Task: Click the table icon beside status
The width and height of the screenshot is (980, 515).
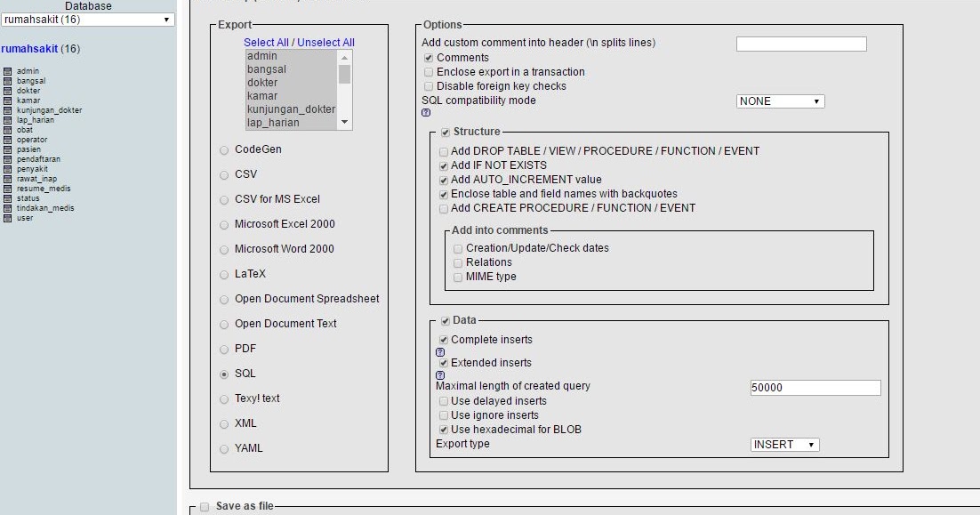Action: point(7,198)
